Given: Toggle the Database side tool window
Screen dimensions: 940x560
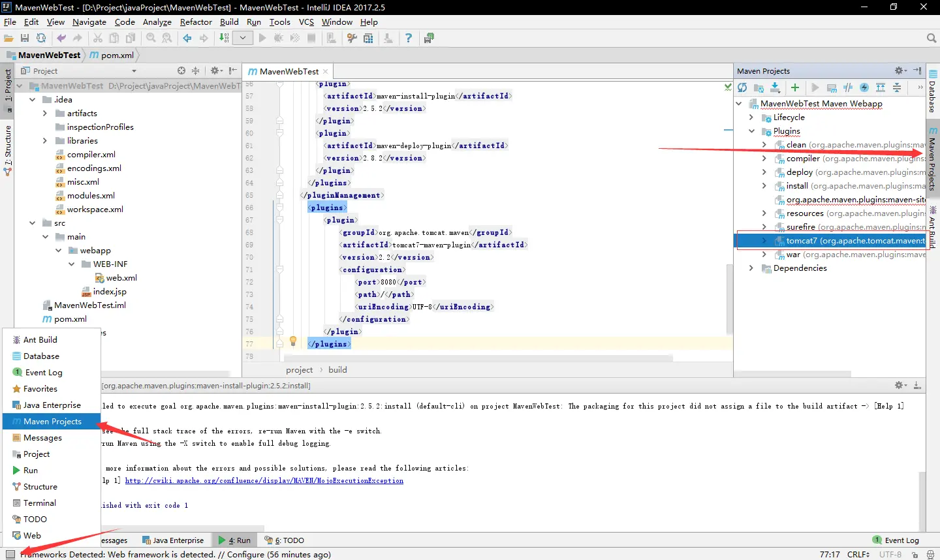Looking at the screenshot, I should [x=933, y=91].
